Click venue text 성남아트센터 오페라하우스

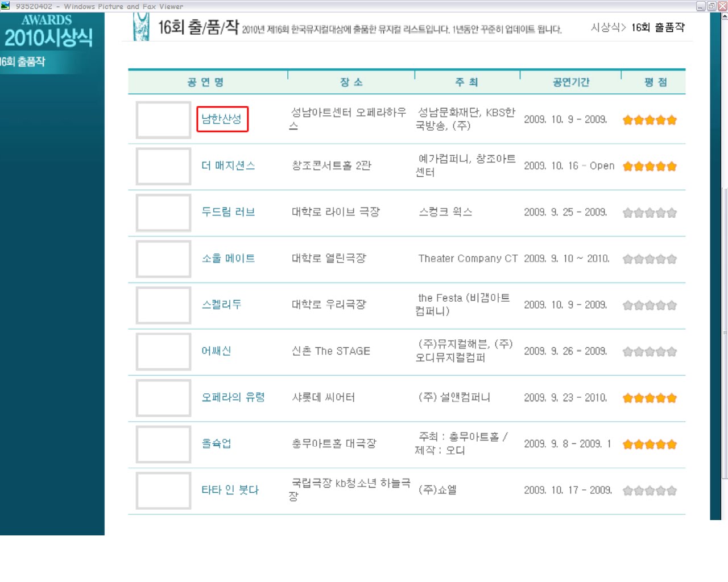click(x=348, y=119)
